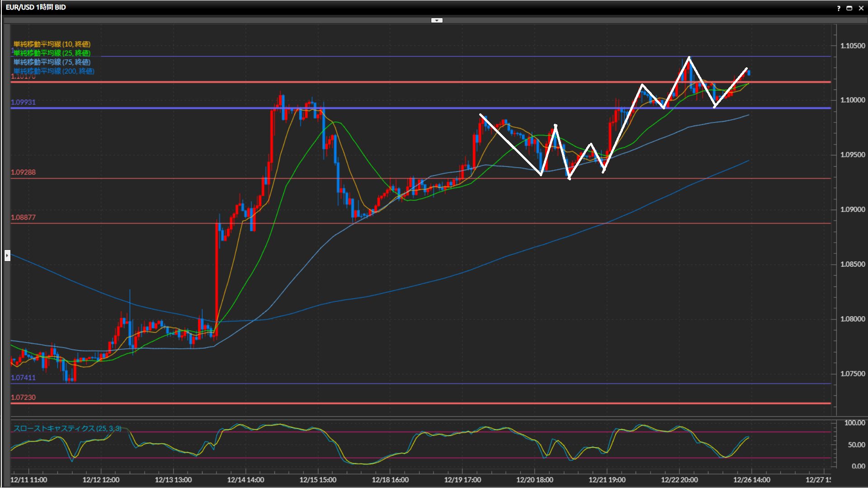Open help with the question mark icon
This screenshot has height=488, width=868.
click(839, 8)
